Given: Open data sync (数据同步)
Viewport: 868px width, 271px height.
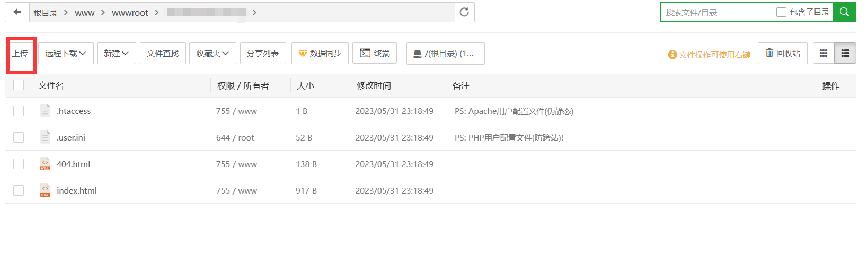Looking at the screenshot, I should (320, 54).
